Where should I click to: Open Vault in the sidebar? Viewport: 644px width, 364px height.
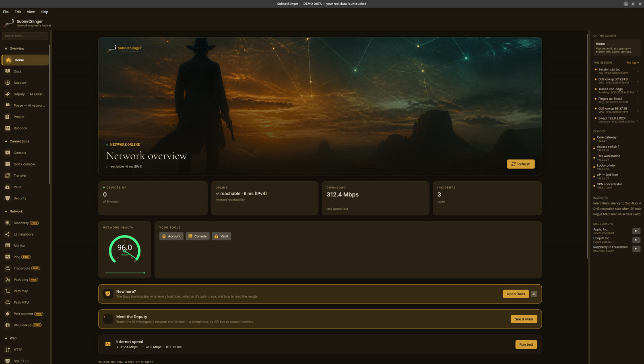point(25,187)
